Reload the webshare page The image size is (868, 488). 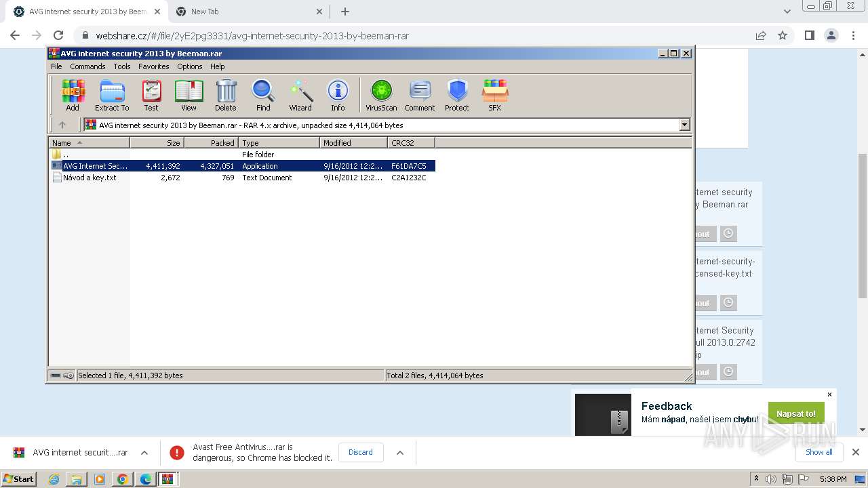[x=58, y=35]
